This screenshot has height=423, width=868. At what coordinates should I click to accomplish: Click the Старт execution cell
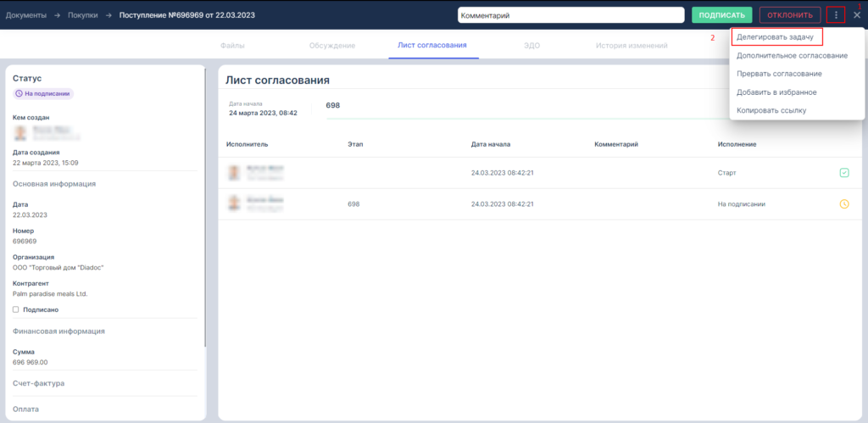726,173
